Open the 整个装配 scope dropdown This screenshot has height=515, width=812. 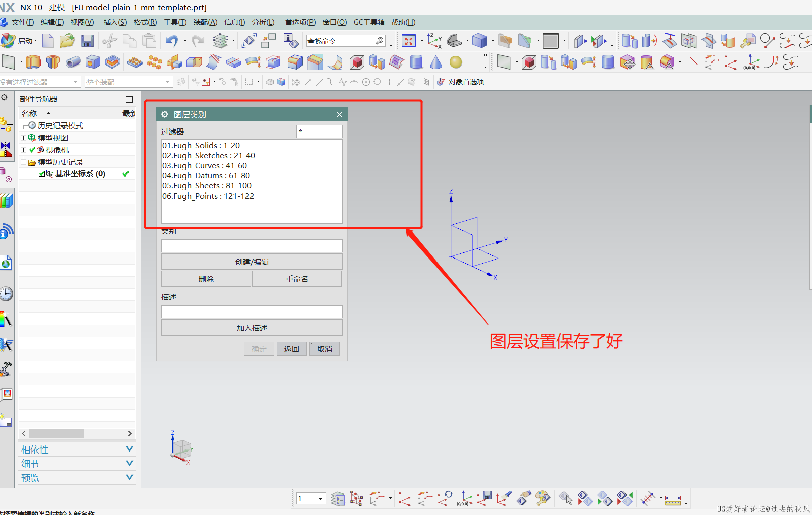tap(129, 82)
